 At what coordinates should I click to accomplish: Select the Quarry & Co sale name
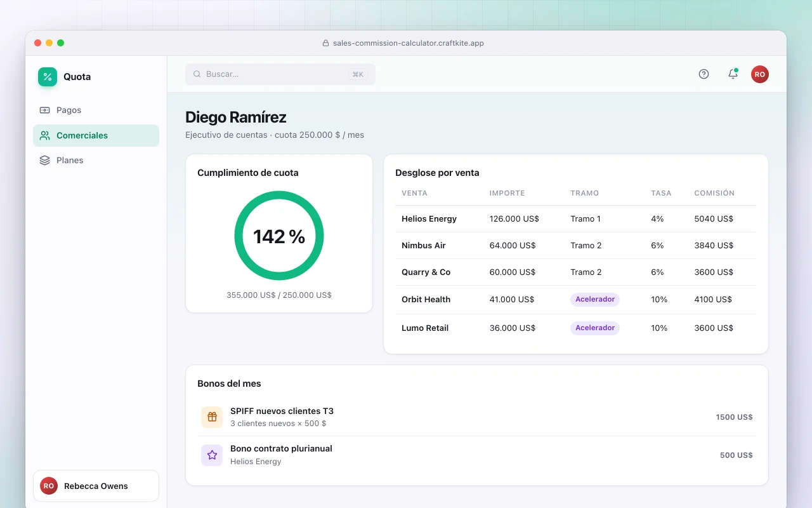pyautogui.click(x=426, y=272)
